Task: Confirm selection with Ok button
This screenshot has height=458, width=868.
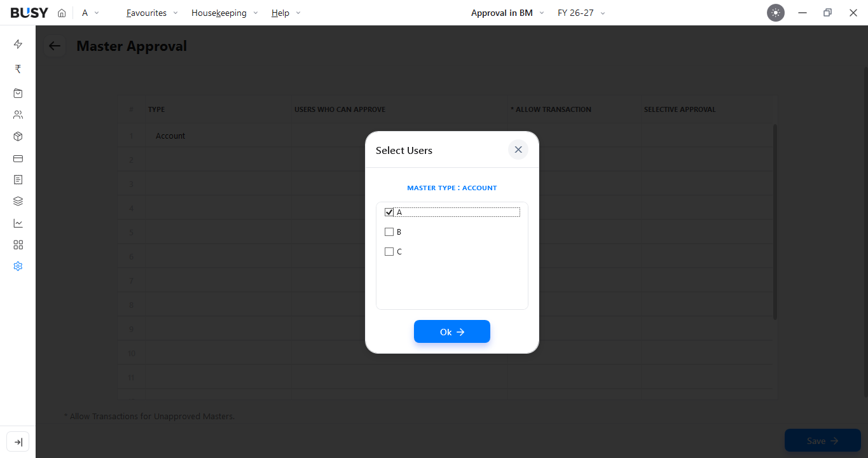Action: 452,331
